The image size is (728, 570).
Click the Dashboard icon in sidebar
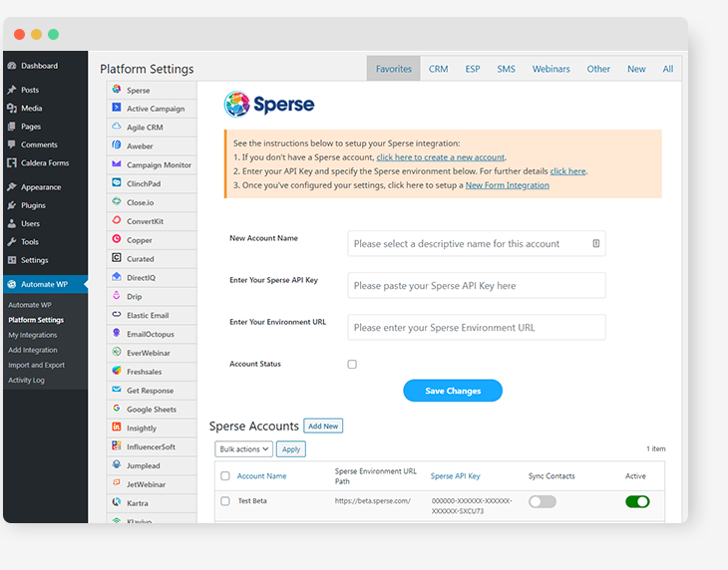point(12,66)
